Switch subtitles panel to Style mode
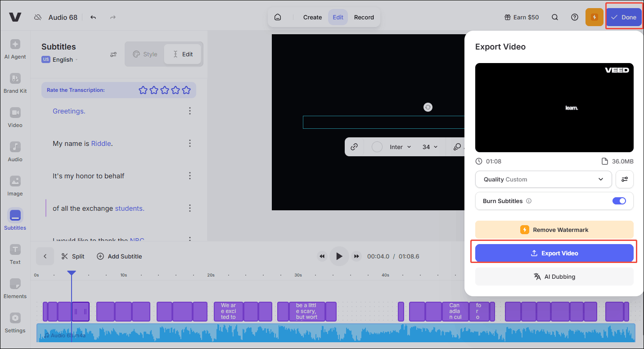The width and height of the screenshot is (644, 349). click(145, 54)
